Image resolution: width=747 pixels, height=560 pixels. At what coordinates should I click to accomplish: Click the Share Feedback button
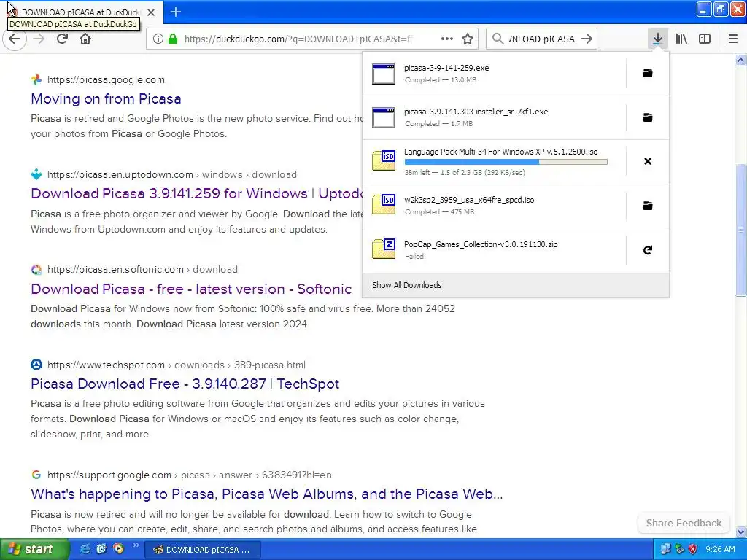[684, 523]
